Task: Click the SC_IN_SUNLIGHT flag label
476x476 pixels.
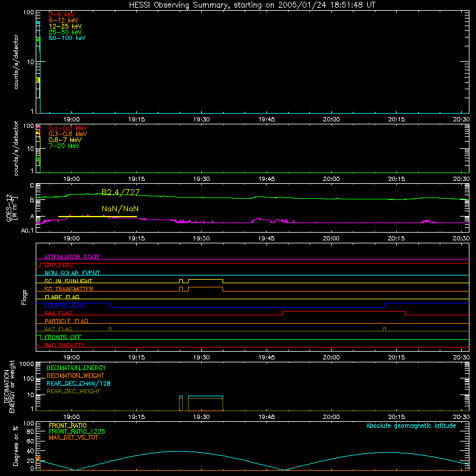Action: 68,281
